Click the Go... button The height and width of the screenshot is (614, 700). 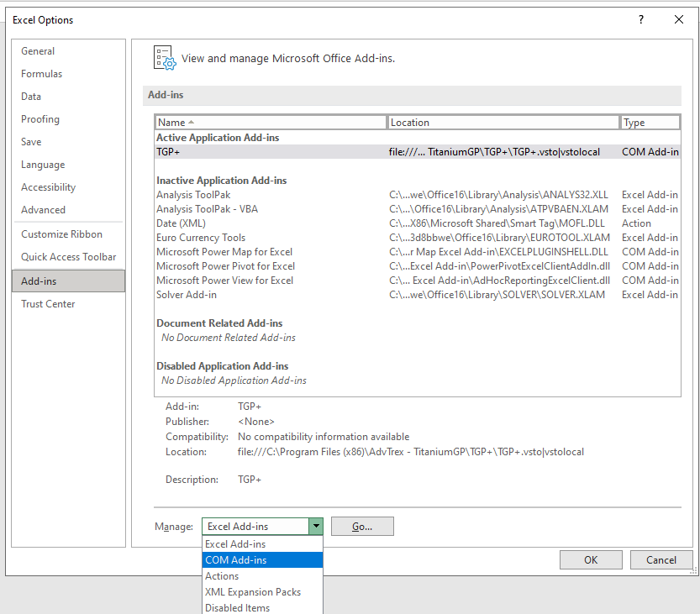pos(362,527)
